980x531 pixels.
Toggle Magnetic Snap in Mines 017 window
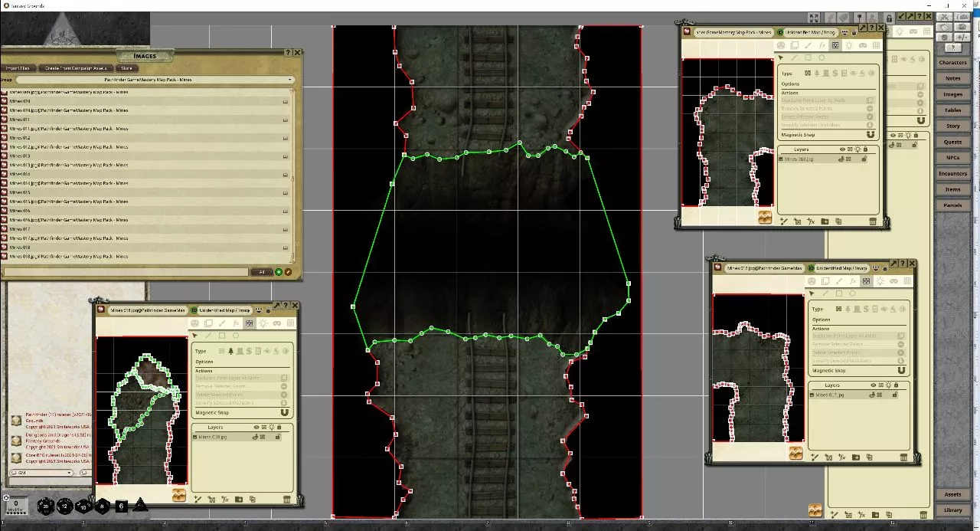coord(901,370)
